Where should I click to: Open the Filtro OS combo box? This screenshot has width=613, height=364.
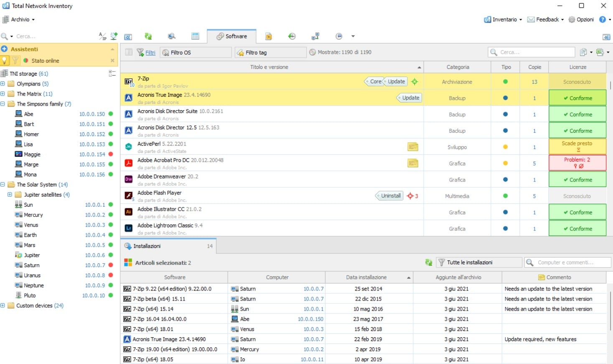pos(196,52)
